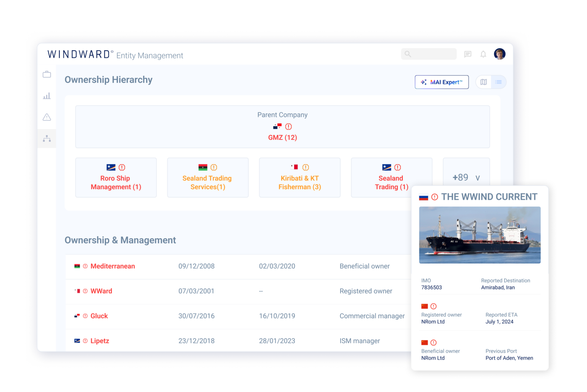This screenshot has height=392, width=587.
Task: Open the briefcase cases panel in sidebar
Action: tap(47, 74)
